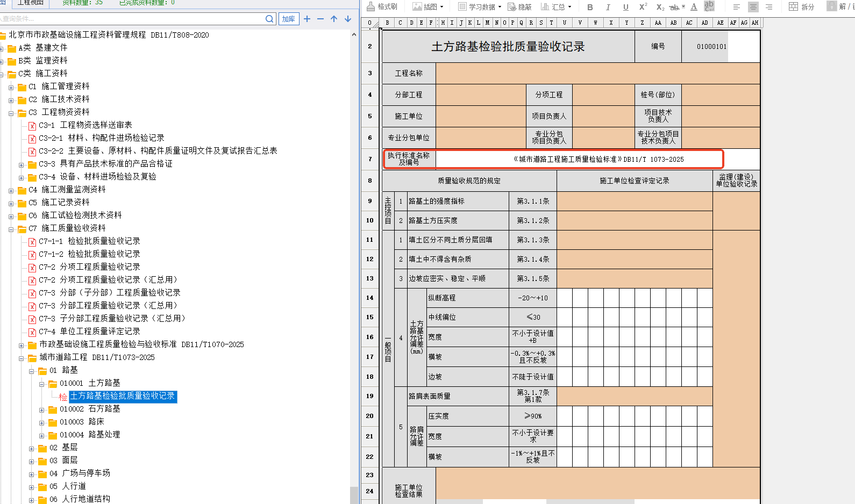Image resolution: width=855 pixels, height=504 pixels.
Task: Collapse the C7 施工质量验收资料 folder
Action: (x=11, y=229)
